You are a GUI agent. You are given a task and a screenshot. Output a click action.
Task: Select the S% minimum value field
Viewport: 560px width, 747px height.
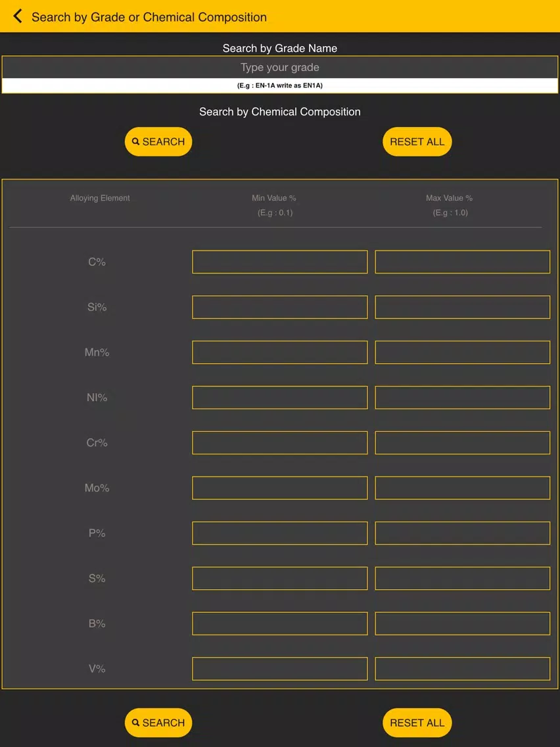(x=280, y=579)
